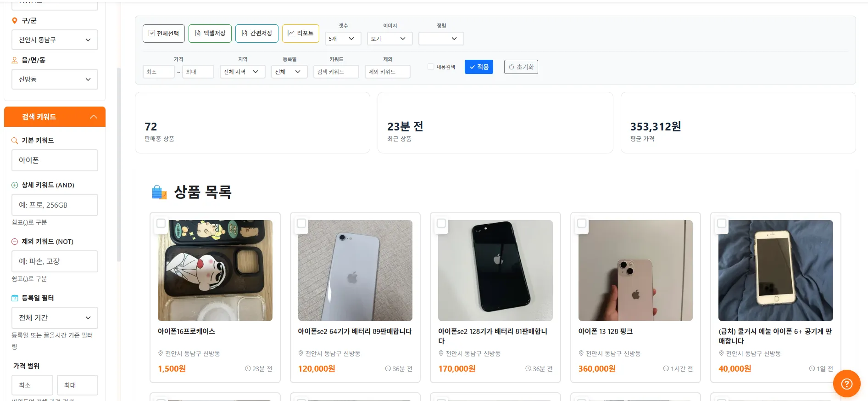Click the orange help question mark icon
This screenshot has height=401, width=868.
(x=846, y=384)
